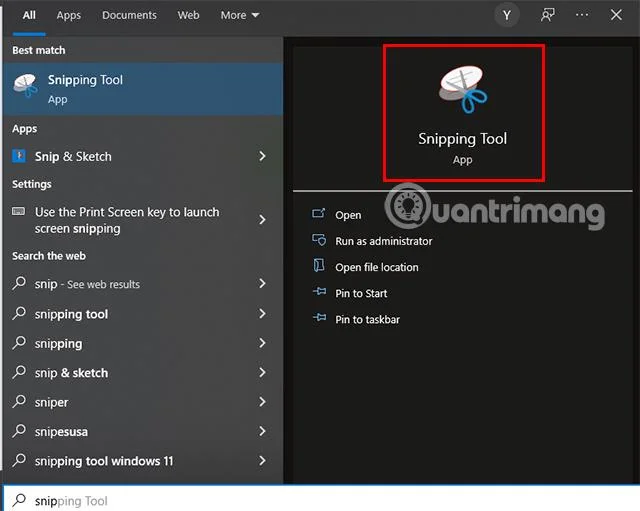
Task: Switch to the All tab
Action: pyautogui.click(x=29, y=16)
